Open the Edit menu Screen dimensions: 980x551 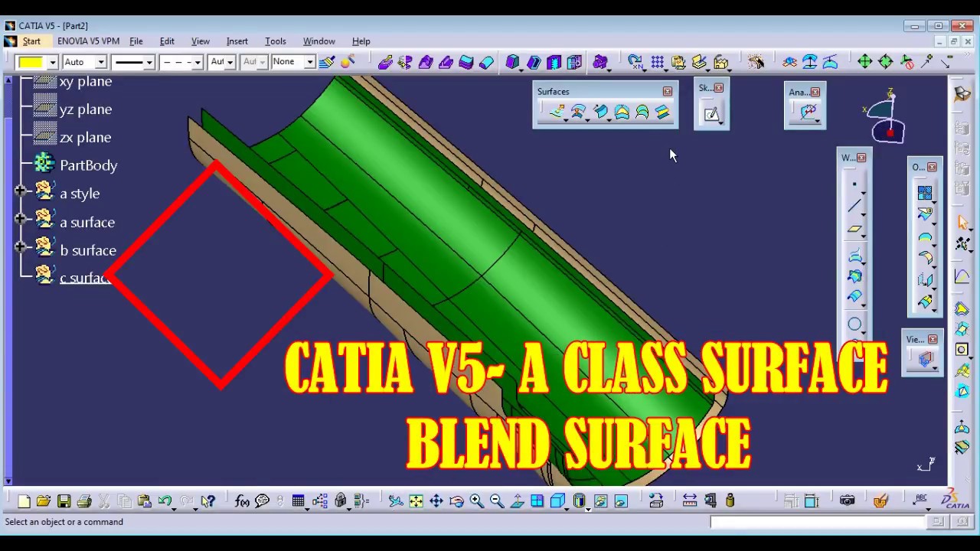167,41
